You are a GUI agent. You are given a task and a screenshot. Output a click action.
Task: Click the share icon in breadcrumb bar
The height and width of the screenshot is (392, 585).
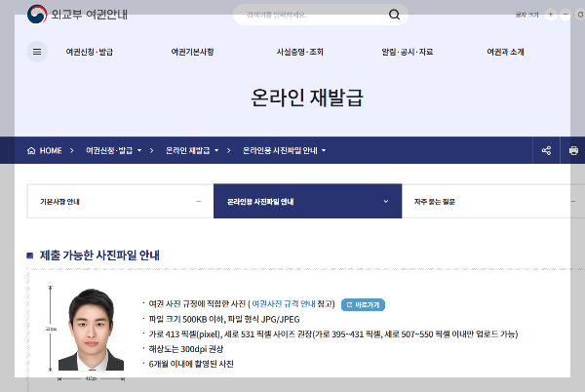tap(546, 150)
